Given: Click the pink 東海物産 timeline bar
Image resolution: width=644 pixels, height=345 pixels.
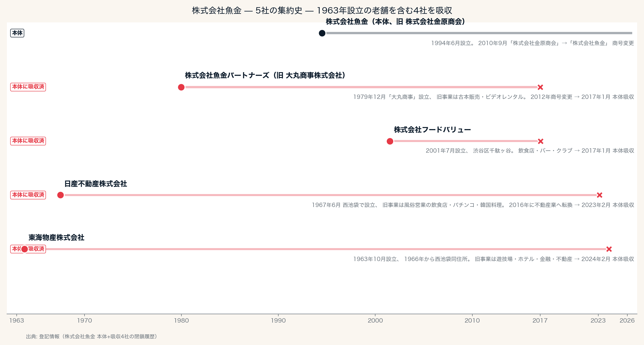Looking at the screenshot, I should [317, 249].
